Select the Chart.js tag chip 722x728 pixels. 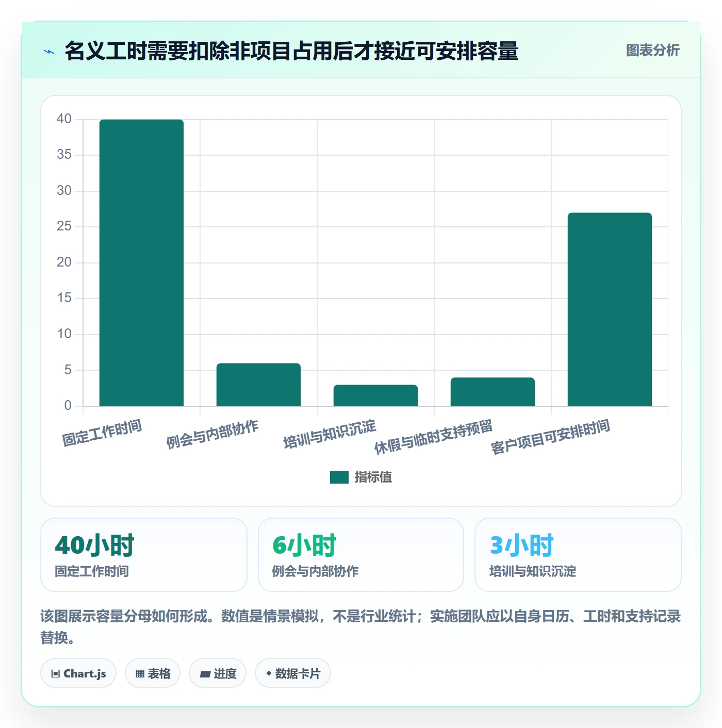pos(78,673)
